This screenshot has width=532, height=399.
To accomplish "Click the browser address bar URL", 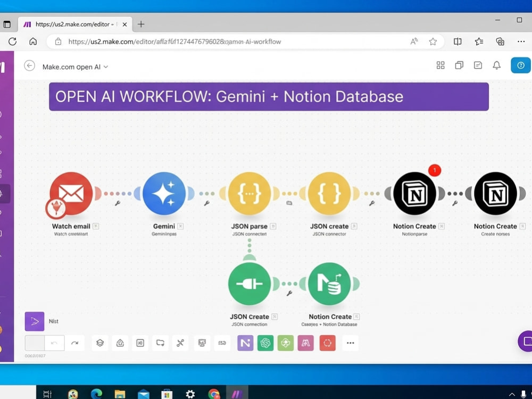I will [x=174, y=41].
